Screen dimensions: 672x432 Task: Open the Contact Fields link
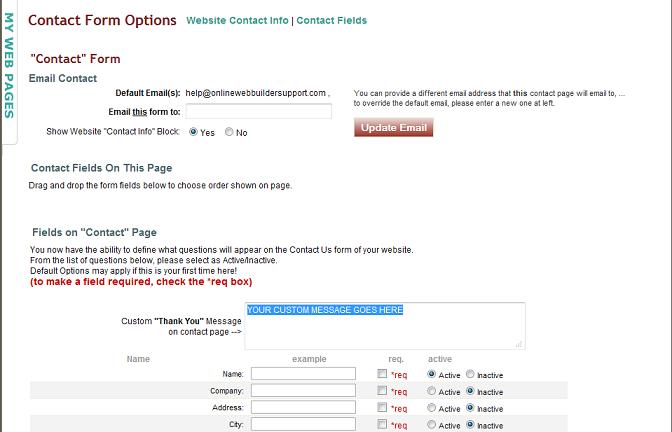[332, 21]
